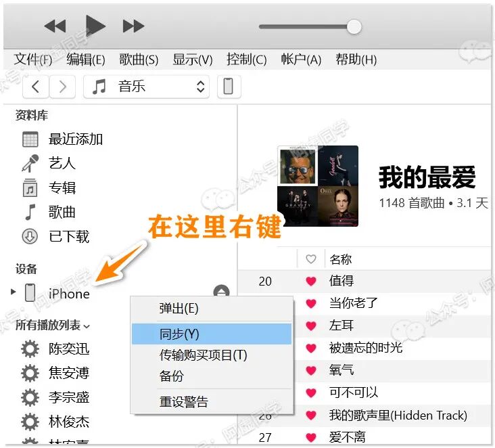Choose 弹出(E) from the context menu
This screenshot has width=495, height=448.
[x=212, y=309]
